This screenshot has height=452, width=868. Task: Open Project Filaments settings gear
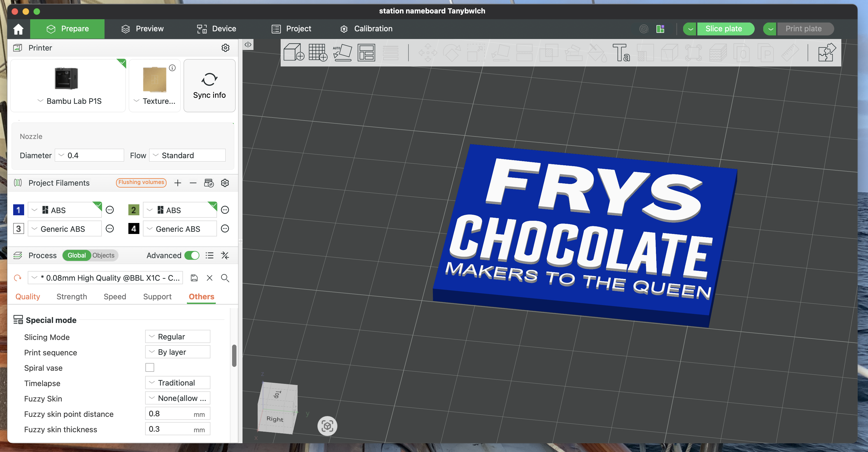pos(225,183)
